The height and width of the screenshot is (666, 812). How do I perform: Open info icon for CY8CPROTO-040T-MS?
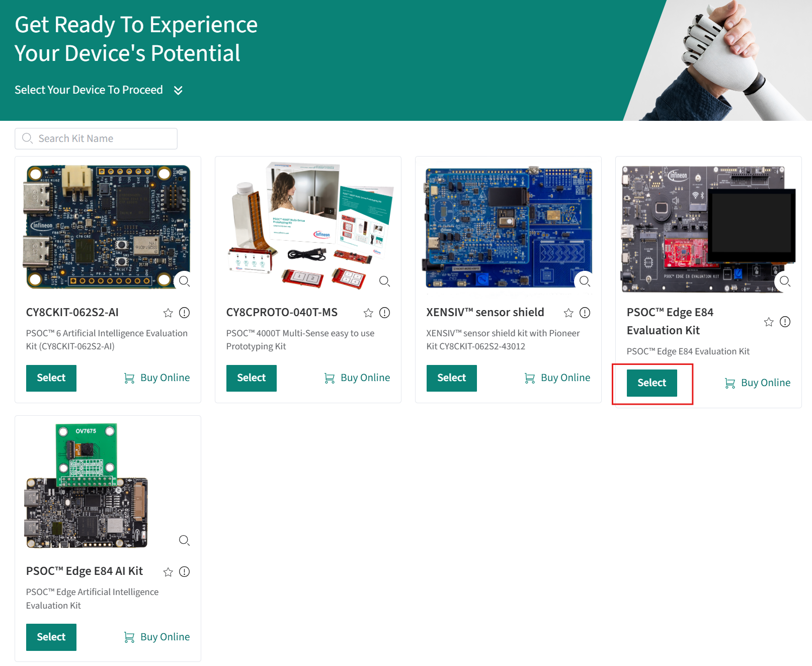pyautogui.click(x=385, y=313)
